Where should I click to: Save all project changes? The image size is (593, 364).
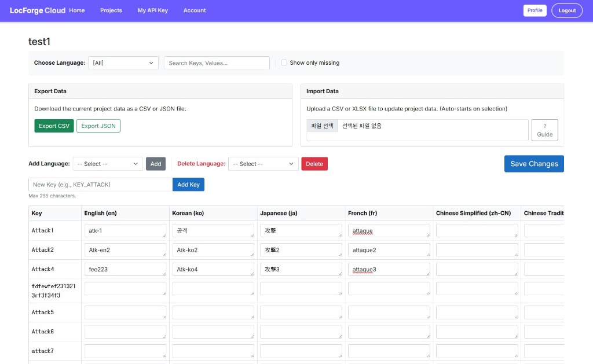(533, 163)
